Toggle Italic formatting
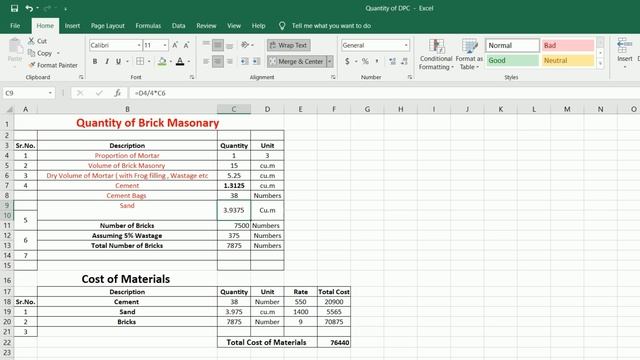 pos(107,61)
